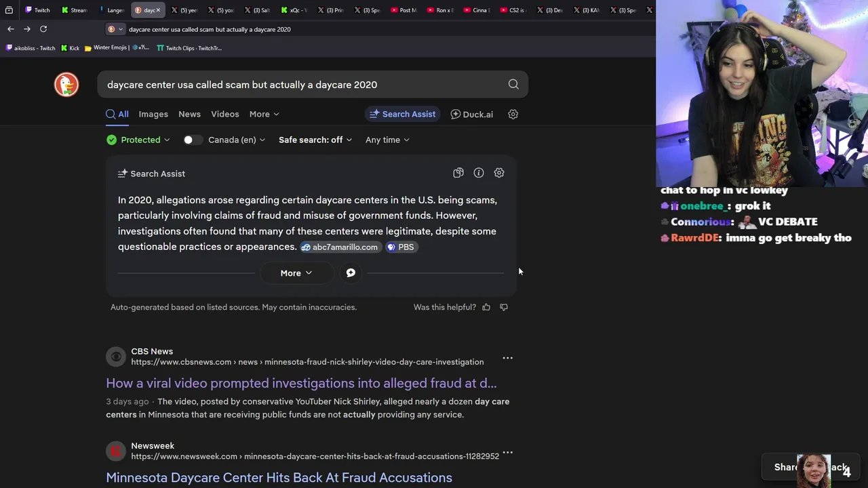Switch to the CS2 YouTube tab
Viewport: 868px width, 488px height.
point(514,10)
